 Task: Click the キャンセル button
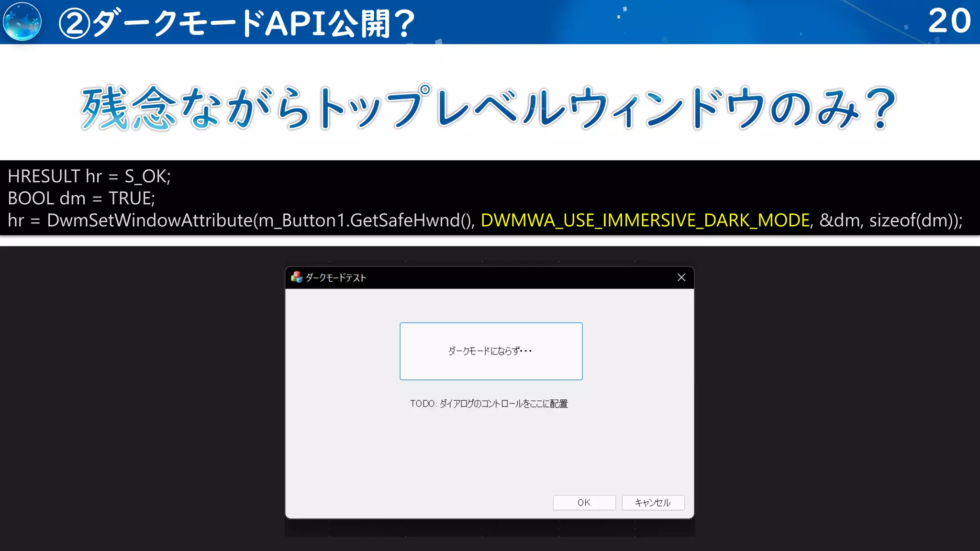tap(653, 502)
